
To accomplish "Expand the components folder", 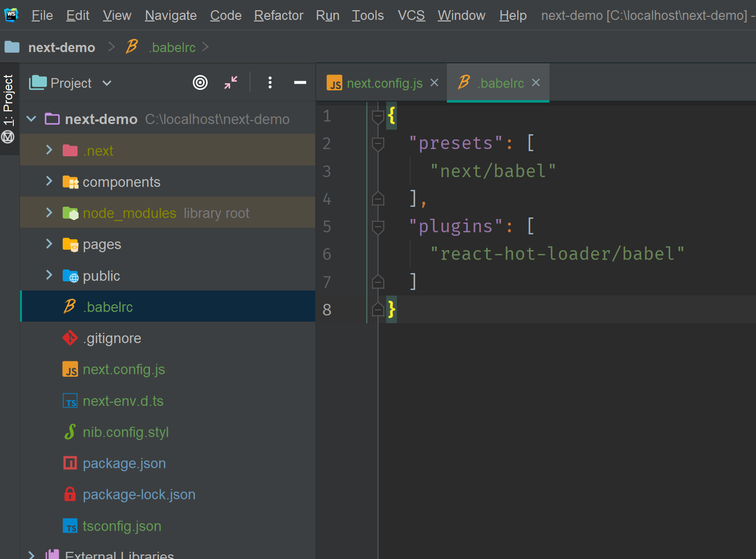I will [48, 181].
